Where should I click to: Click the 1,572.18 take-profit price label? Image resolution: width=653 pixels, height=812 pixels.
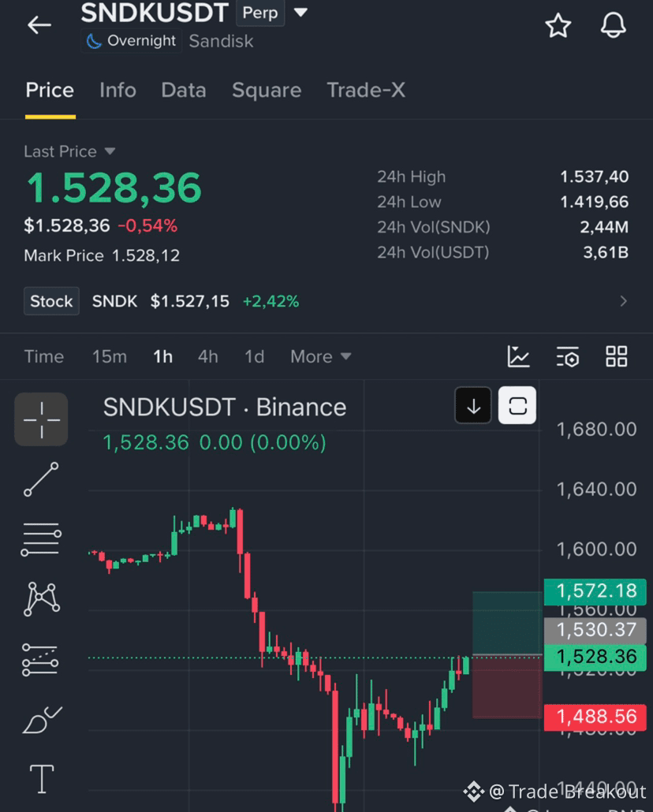[595, 591]
